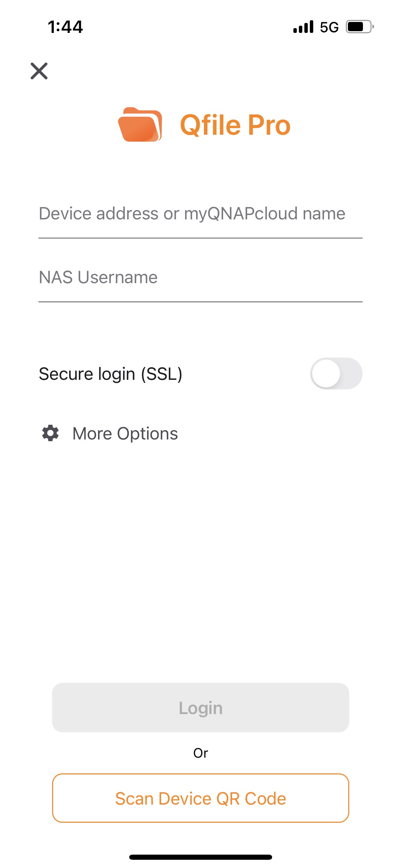Image resolution: width=401 pixels, height=868 pixels.
Task: Tap the gear icon beside More Options
Action: pyautogui.click(x=50, y=433)
